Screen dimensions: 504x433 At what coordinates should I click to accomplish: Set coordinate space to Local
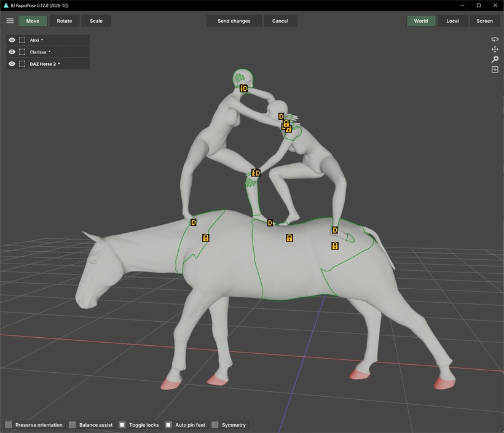pos(452,21)
